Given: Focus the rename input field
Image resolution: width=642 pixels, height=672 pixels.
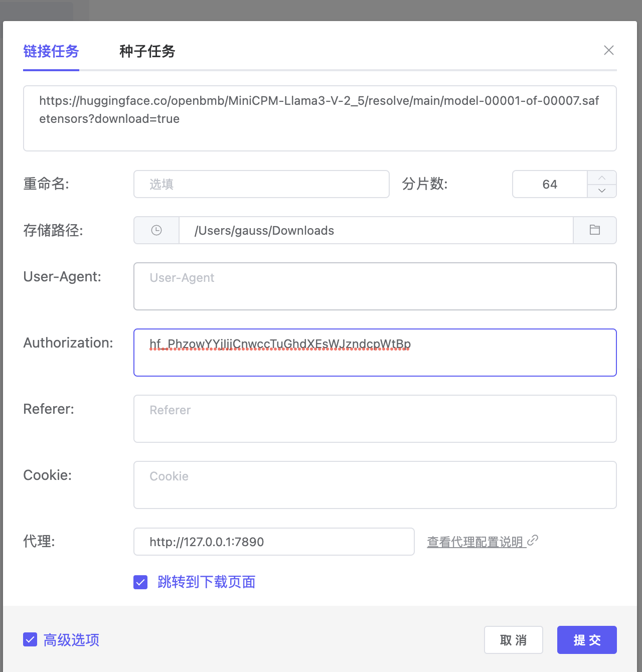Looking at the screenshot, I should pos(261,184).
